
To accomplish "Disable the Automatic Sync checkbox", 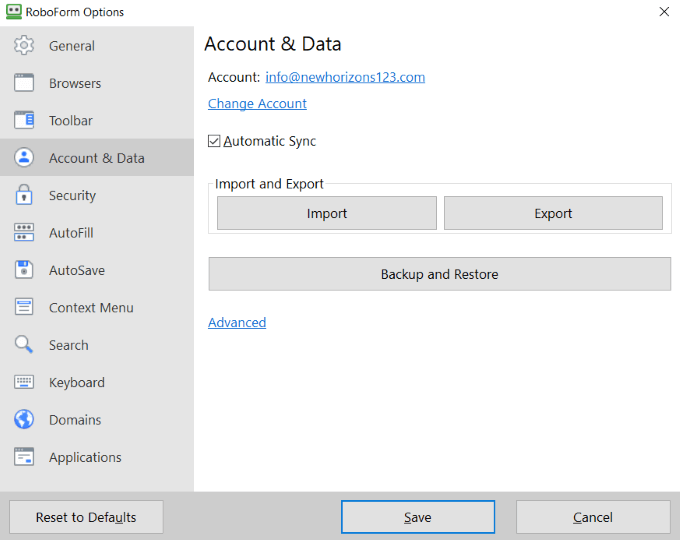I will coord(214,142).
